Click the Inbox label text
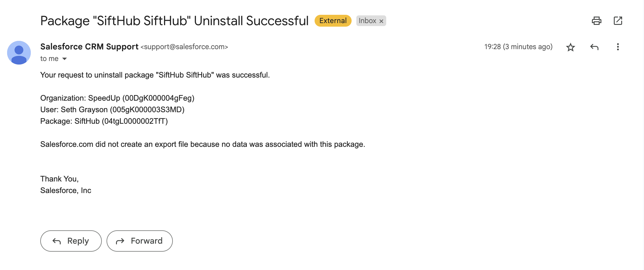This screenshot has width=644, height=270. click(x=367, y=21)
